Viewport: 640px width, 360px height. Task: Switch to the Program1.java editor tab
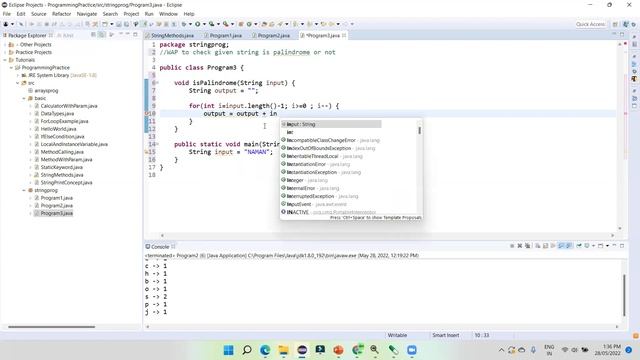226,36
